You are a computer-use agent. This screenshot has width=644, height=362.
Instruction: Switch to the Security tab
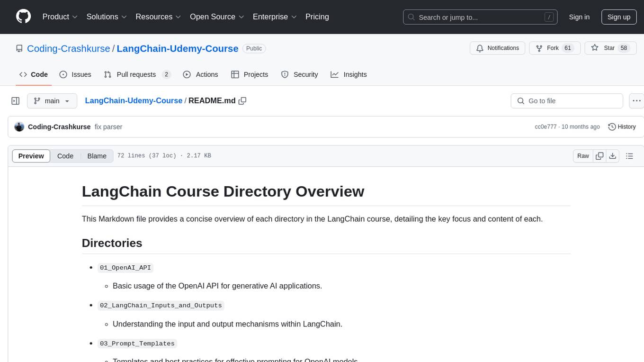pyautogui.click(x=300, y=74)
